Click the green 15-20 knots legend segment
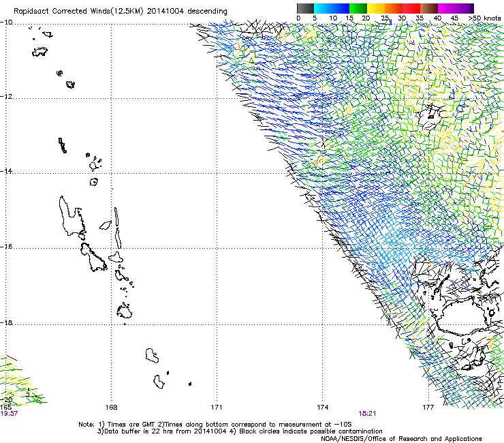This screenshot has height=443, width=504. click(x=358, y=8)
